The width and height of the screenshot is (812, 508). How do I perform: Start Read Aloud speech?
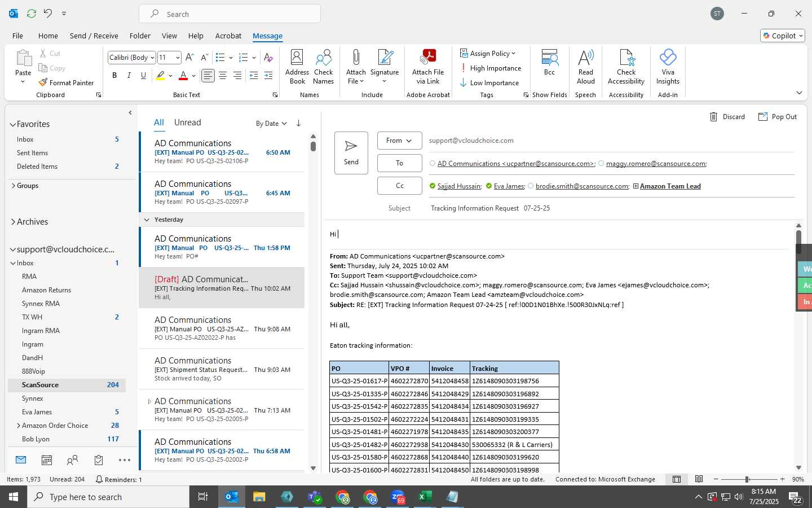tap(586, 67)
